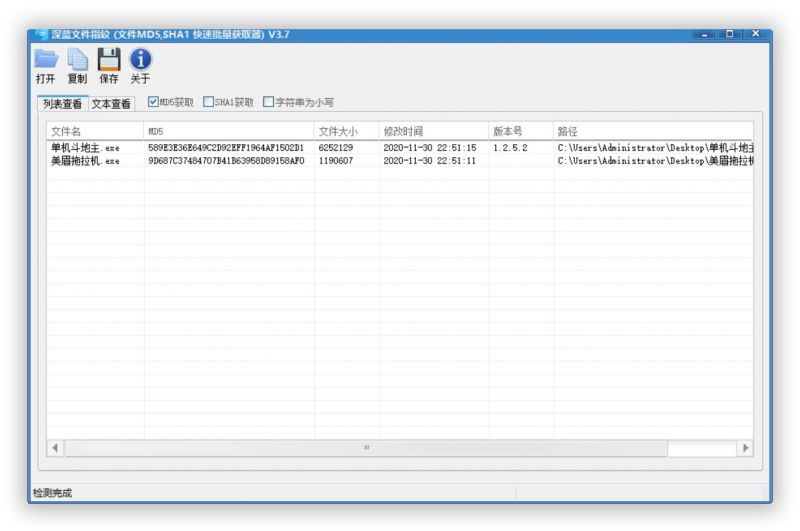Enable the SHA1获取 checkbox
The image size is (800, 531).
pyautogui.click(x=208, y=102)
